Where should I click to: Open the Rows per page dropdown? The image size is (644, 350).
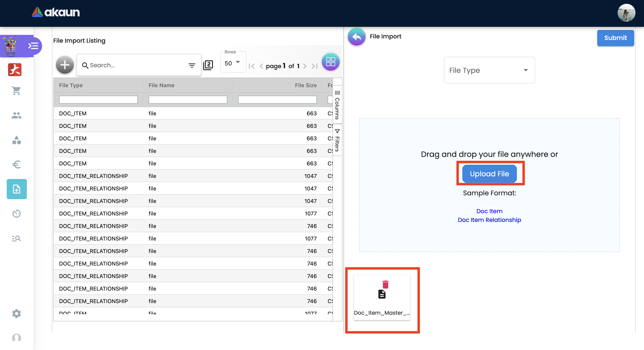[232, 63]
